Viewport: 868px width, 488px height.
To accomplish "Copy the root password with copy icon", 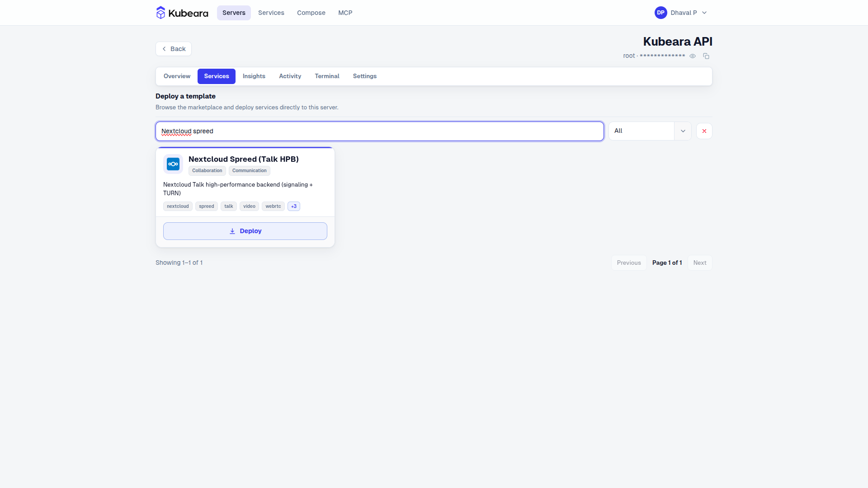I will tap(706, 56).
